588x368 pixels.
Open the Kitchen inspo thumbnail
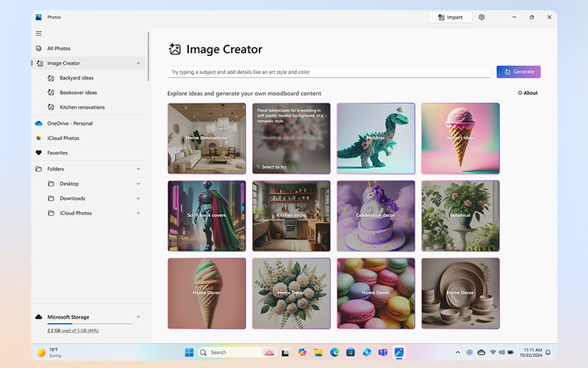(x=291, y=216)
